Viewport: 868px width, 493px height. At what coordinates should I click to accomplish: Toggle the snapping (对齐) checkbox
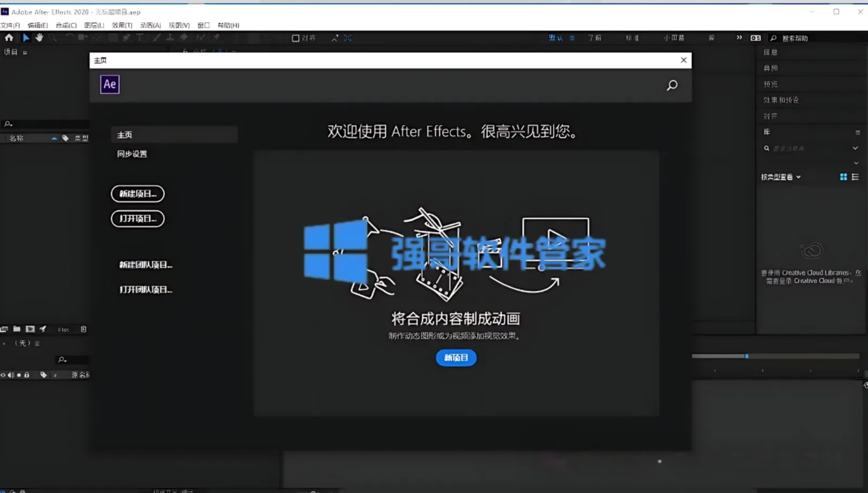coord(296,38)
